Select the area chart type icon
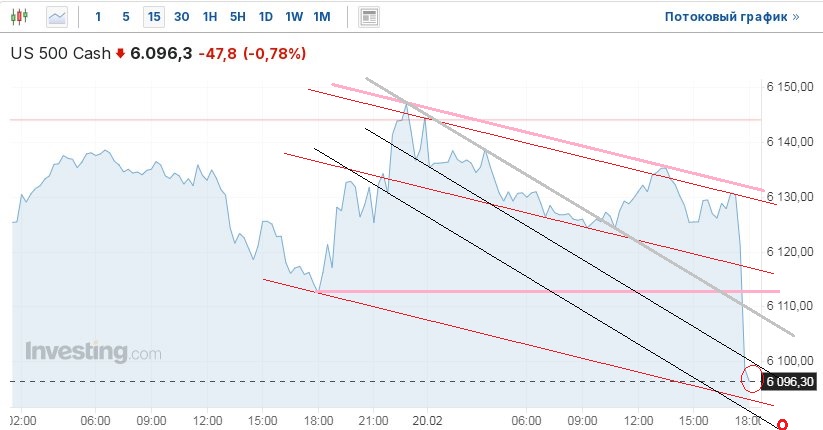Image resolution: width=823 pixels, height=430 pixels. pos(58,17)
